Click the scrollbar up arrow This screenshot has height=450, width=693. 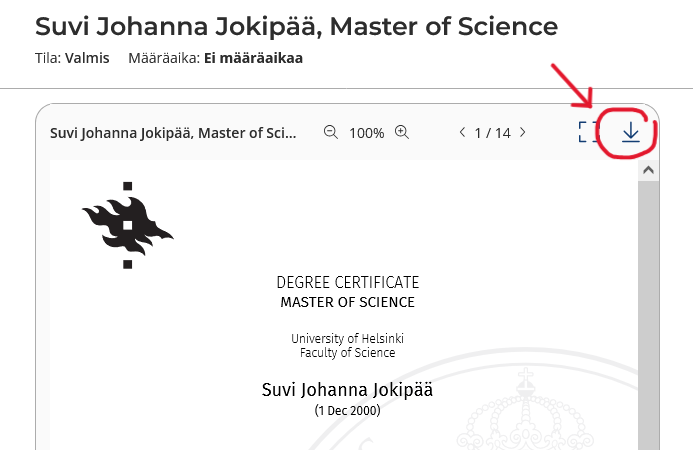[647, 171]
